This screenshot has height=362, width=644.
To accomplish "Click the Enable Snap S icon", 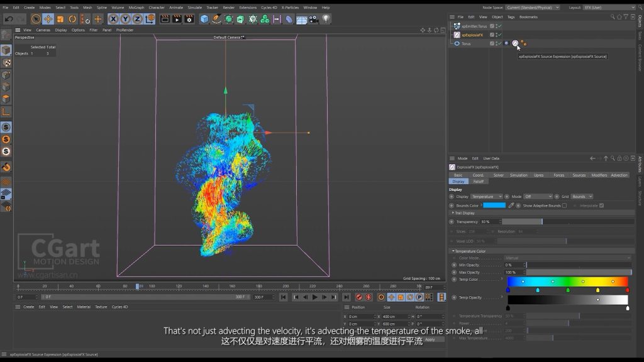I will [6, 127].
